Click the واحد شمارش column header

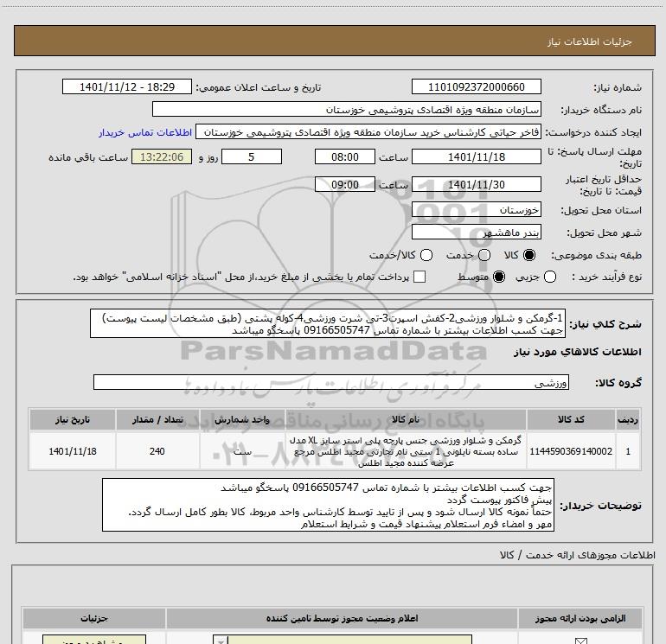click(x=242, y=420)
